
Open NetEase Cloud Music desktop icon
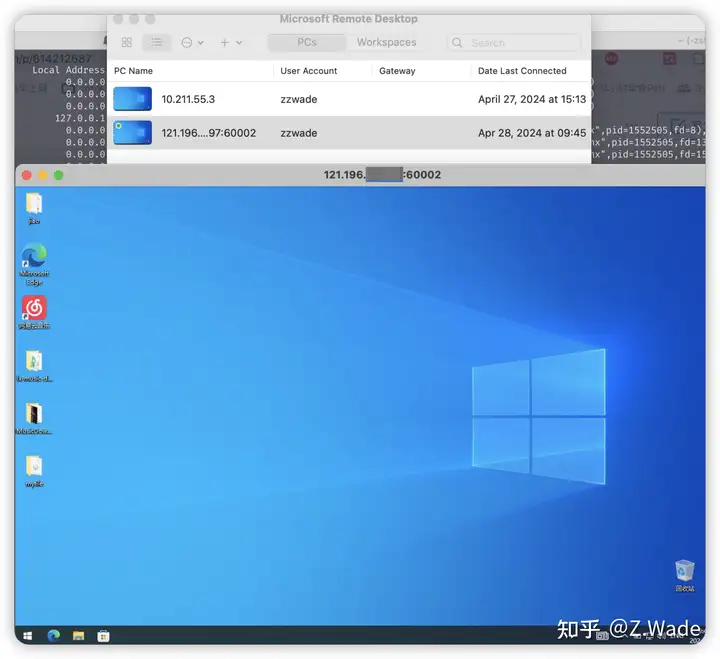pos(34,312)
